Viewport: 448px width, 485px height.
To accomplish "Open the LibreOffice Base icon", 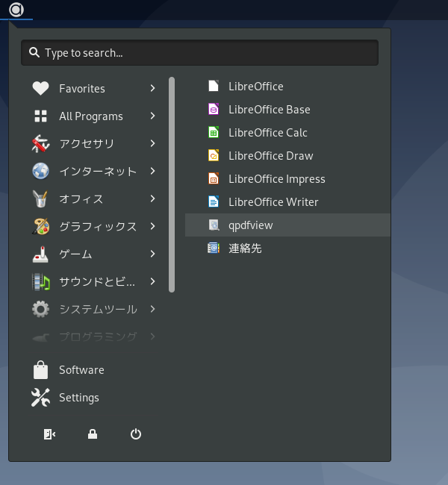I will 214,109.
